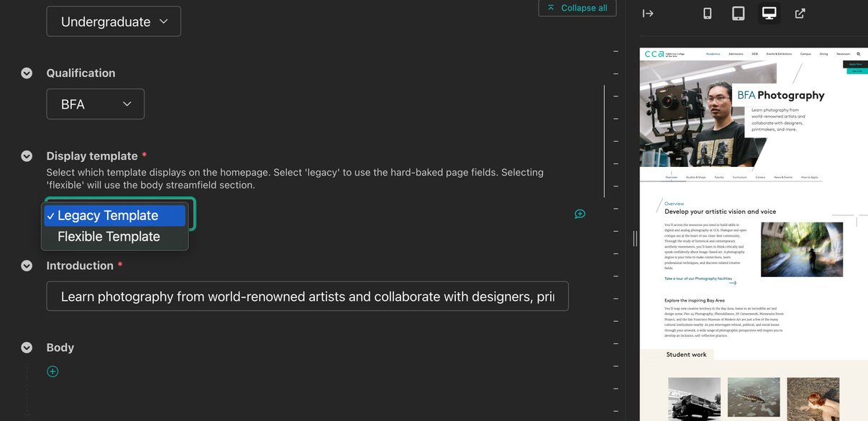Switch preview to tablet view

pos(738,13)
